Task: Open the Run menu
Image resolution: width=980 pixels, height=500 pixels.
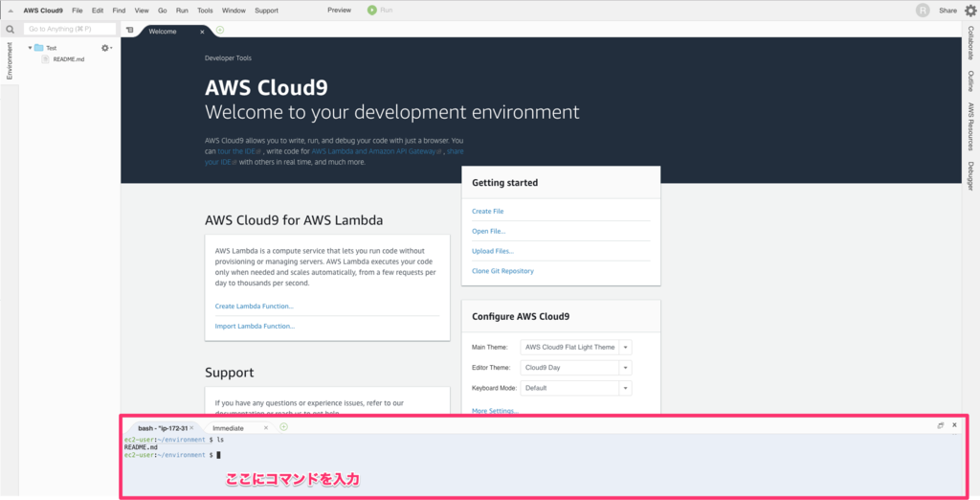Action: 182,11
